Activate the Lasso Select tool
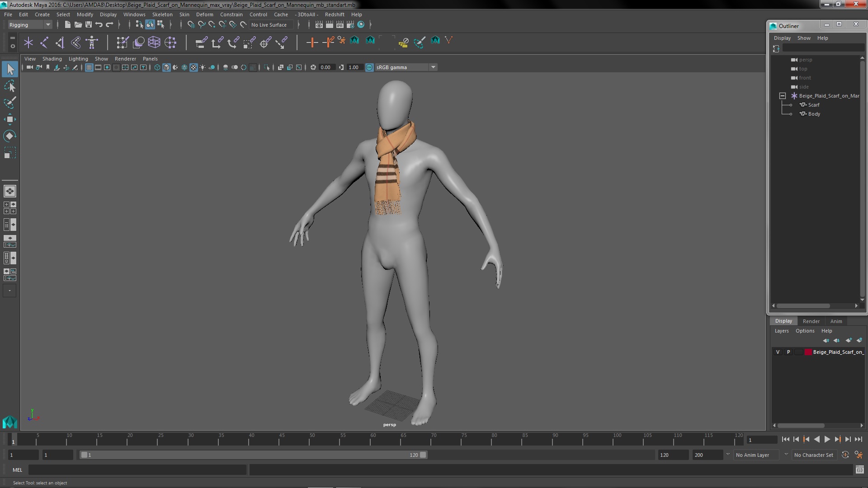This screenshot has width=868, height=488. [10, 86]
